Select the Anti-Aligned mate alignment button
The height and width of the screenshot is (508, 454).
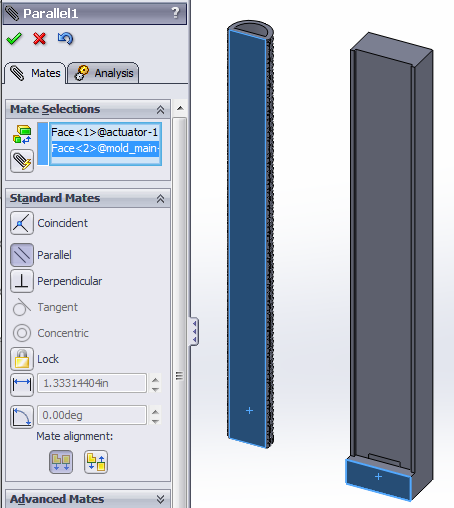coord(96,462)
